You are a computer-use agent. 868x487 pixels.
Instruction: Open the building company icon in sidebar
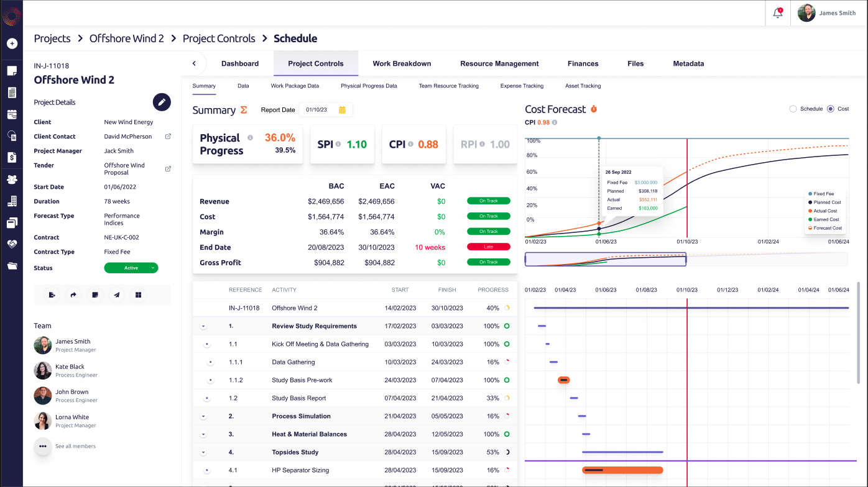12,201
